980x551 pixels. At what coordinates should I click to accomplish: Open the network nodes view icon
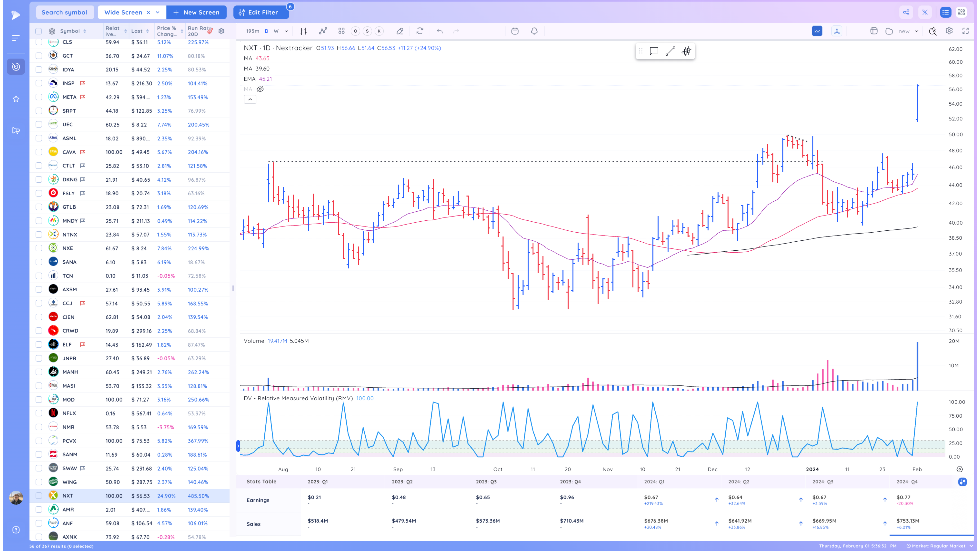coord(837,31)
